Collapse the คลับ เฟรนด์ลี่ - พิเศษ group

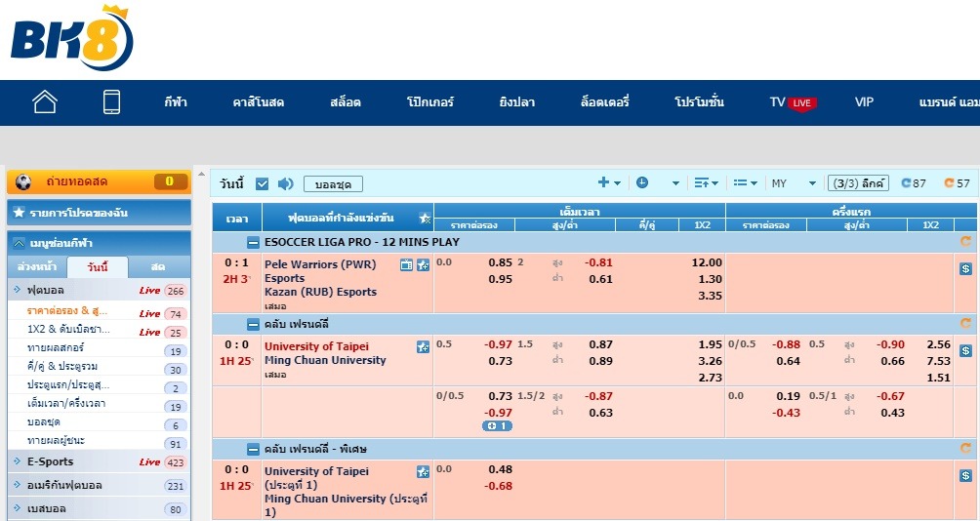[x=253, y=450]
